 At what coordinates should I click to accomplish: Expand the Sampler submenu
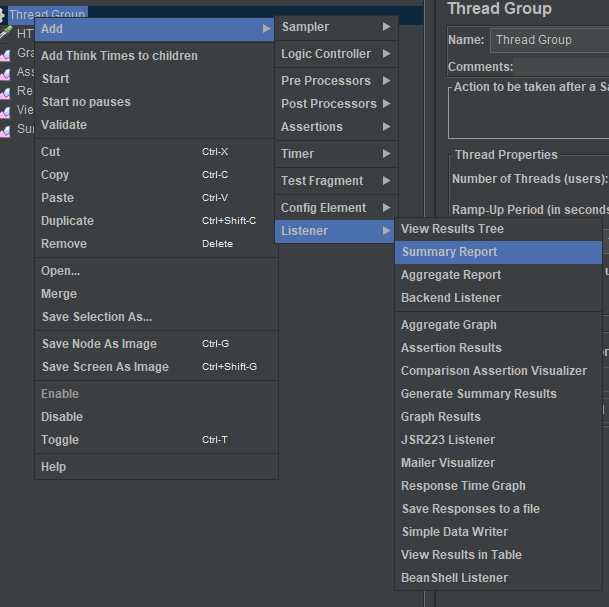pyautogui.click(x=336, y=27)
